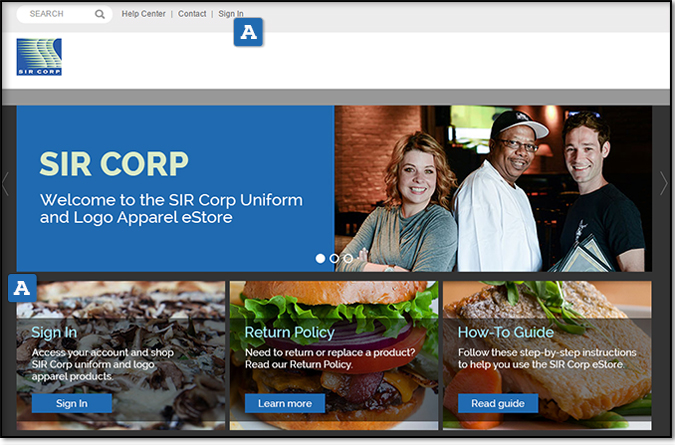This screenshot has height=445, width=675.
Task: Click the blue A marker above Sign In tile
Action: (x=22, y=288)
